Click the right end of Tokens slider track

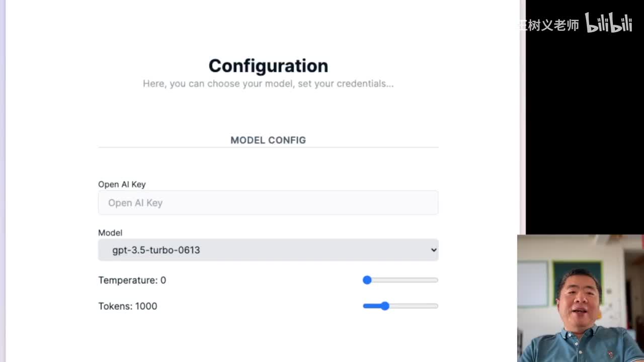[x=436, y=306]
